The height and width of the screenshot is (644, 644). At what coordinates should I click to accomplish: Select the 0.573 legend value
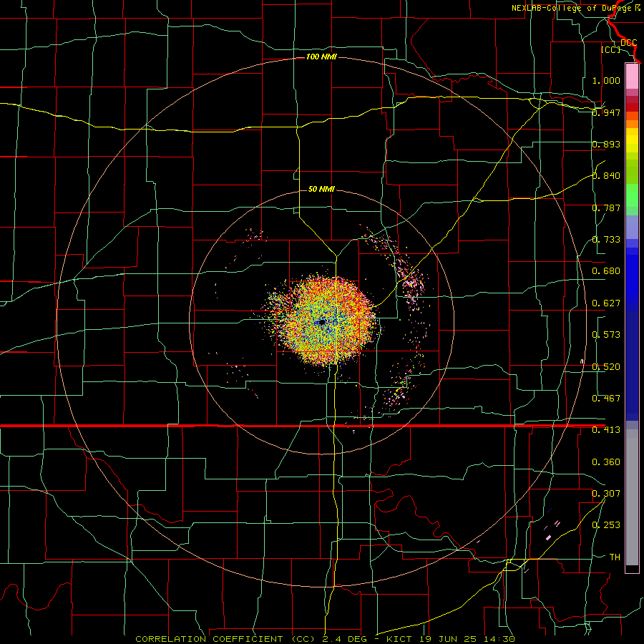tap(606, 335)
